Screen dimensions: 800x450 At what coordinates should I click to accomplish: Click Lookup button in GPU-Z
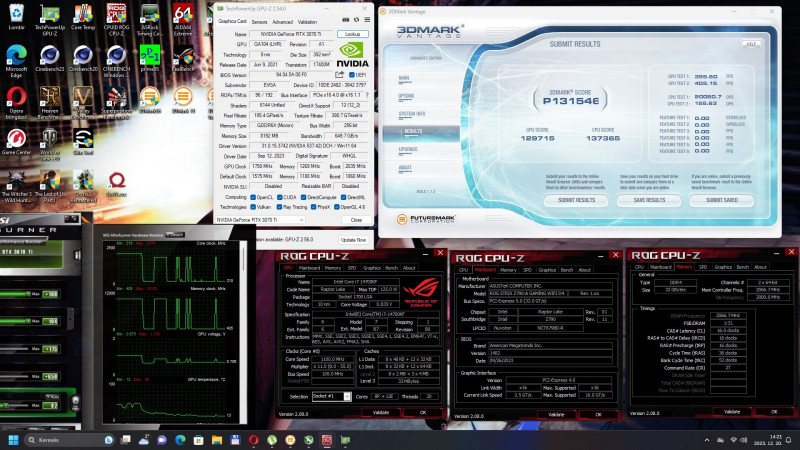pos(353,34)
